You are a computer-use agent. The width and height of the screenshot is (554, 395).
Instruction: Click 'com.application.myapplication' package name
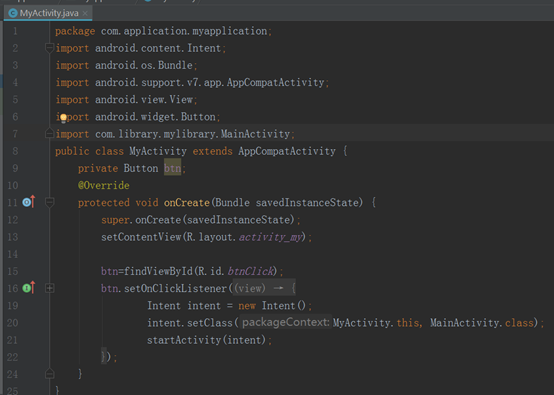(x=184, y=31)
